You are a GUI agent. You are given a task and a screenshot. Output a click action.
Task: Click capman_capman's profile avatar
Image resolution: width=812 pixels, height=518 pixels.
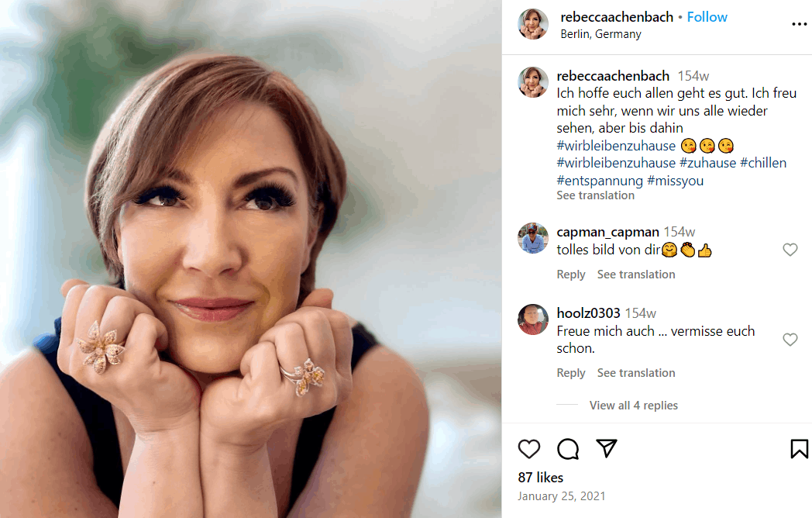[x=532, y=238]
